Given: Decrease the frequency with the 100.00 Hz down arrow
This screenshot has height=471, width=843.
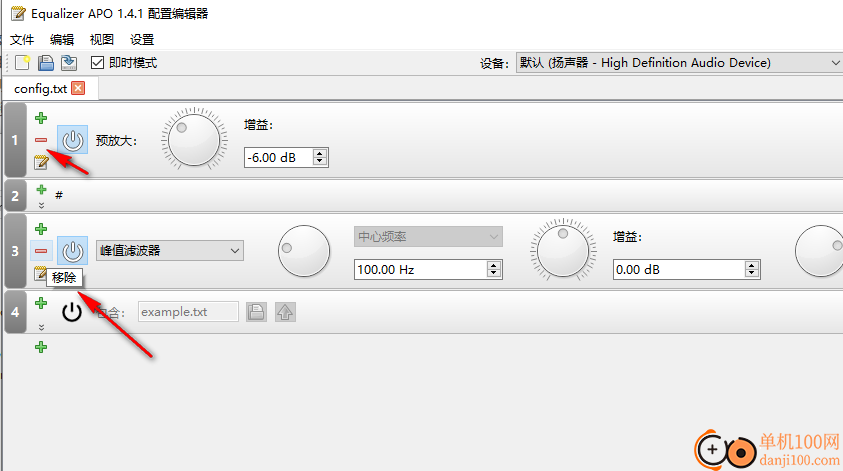Looking at the screenshot, I should click(x=494, y=274).
